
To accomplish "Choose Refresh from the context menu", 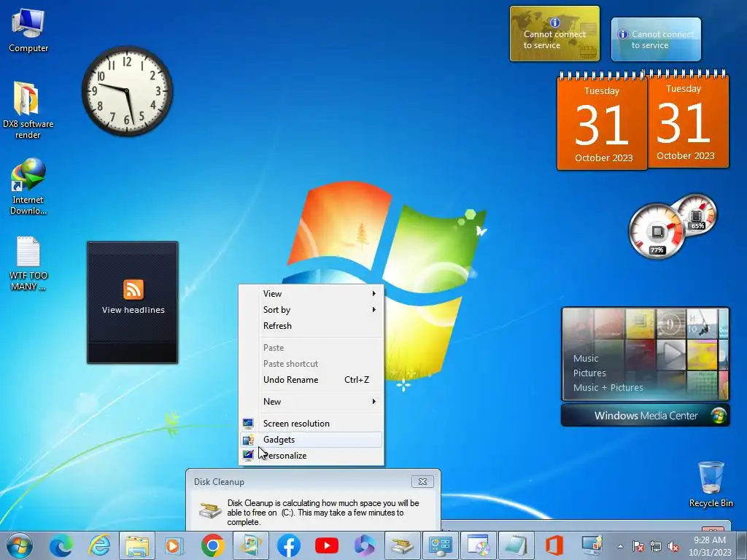I will click(311, 326).
